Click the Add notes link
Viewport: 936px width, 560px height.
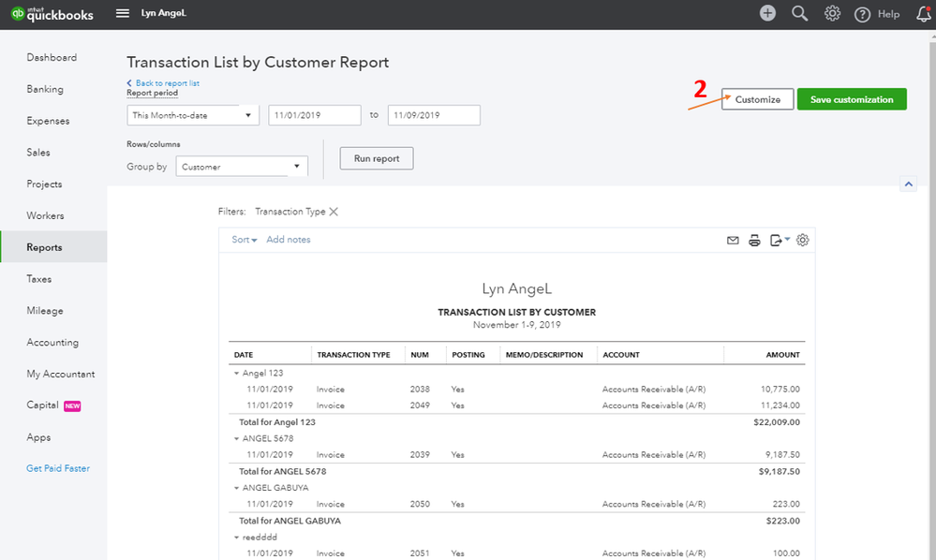pyautogui.click(x=289, y=240)
